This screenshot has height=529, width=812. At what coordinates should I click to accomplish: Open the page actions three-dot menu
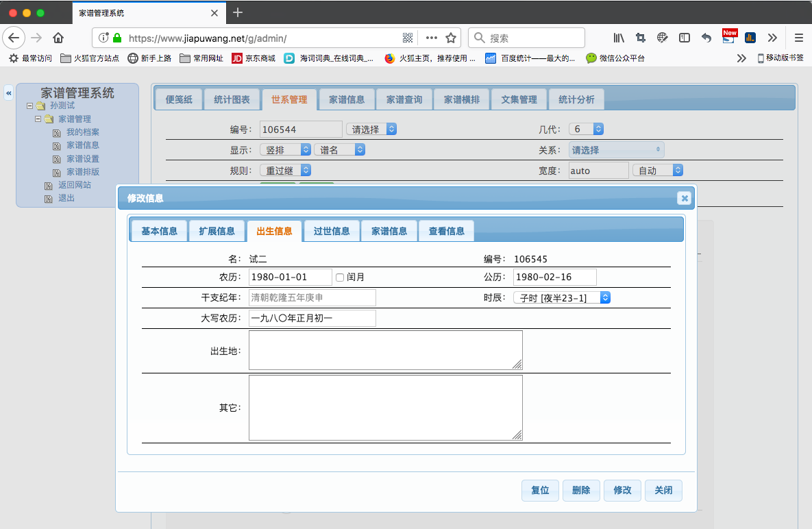tap(432, 38)
